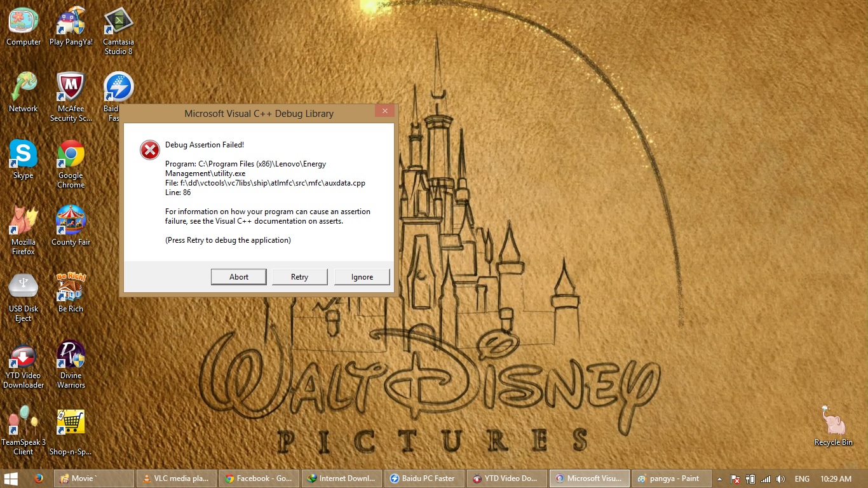Switch to the Movie taskbar window

(x=94, y=478)
